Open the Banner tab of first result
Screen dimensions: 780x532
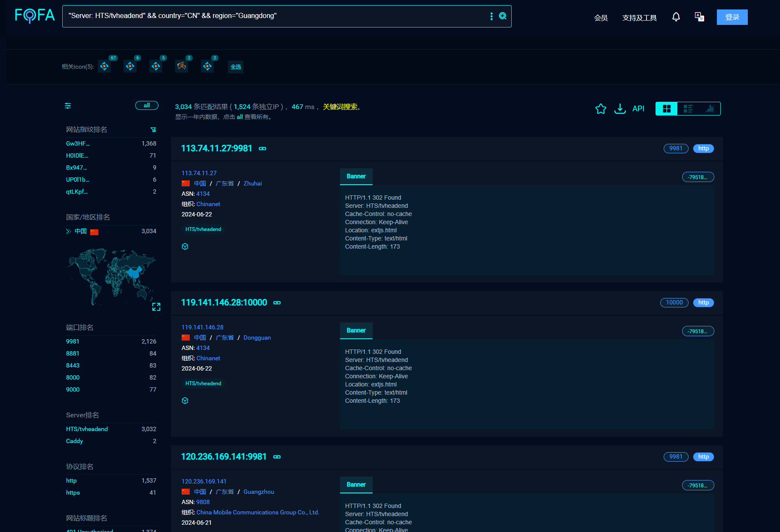click(356, 176)
